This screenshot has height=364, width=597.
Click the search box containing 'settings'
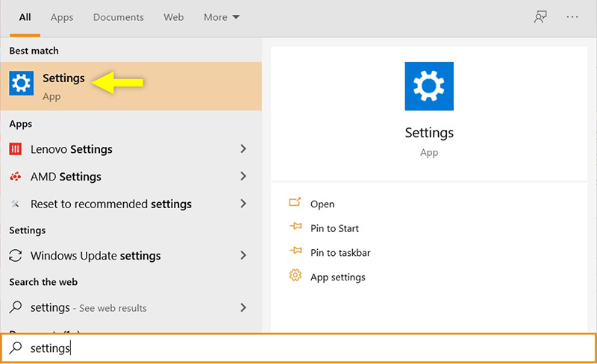tap(298, 348)
